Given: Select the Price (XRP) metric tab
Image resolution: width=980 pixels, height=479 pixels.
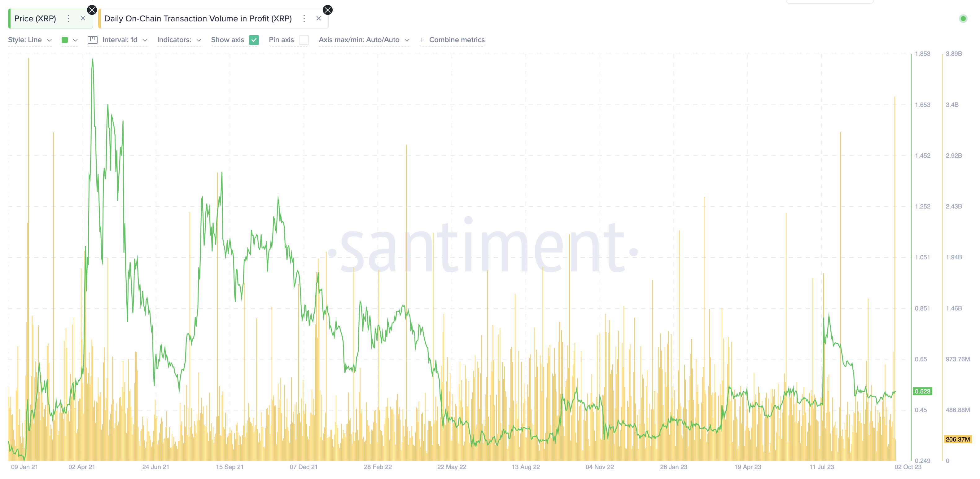Looking at the screenshot, I should tap(35, 19).
